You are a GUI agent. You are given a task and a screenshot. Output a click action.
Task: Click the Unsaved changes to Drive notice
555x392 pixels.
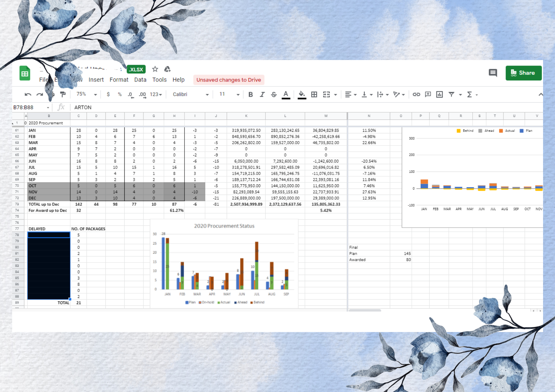coord(229,80)
